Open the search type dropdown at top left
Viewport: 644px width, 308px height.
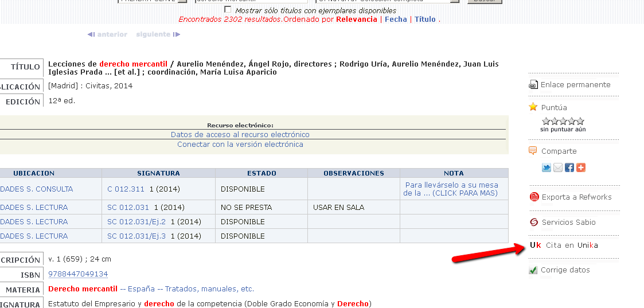(182, 1)
